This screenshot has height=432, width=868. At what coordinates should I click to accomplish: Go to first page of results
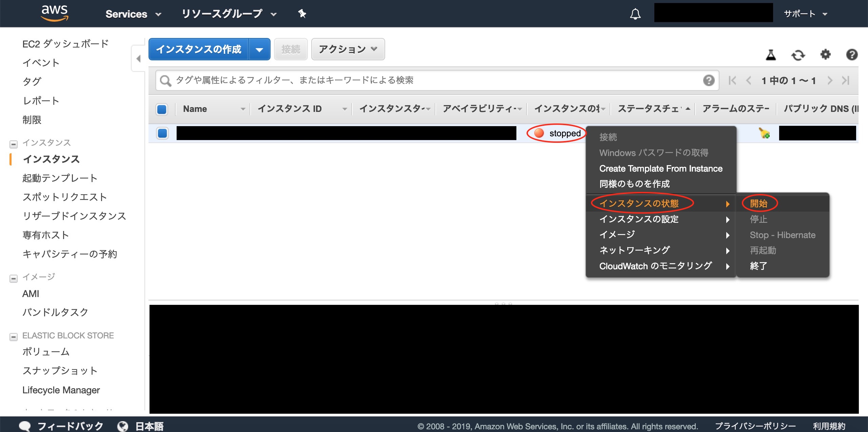coord(732,80)
